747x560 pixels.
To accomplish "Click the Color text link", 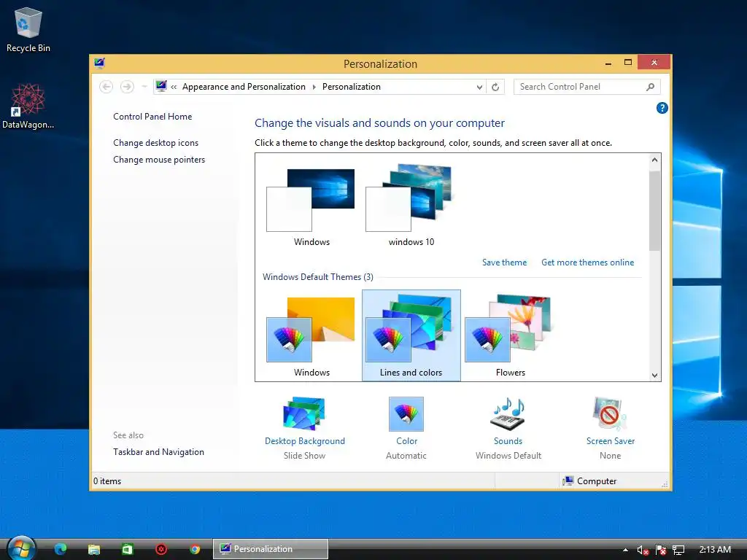I will [x=406, y=441].
